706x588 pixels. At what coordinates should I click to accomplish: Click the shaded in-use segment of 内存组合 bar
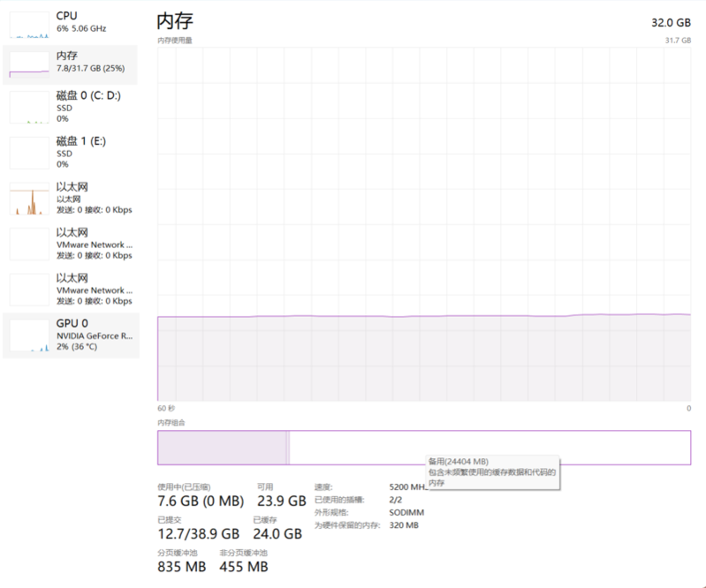click(221, 448)
